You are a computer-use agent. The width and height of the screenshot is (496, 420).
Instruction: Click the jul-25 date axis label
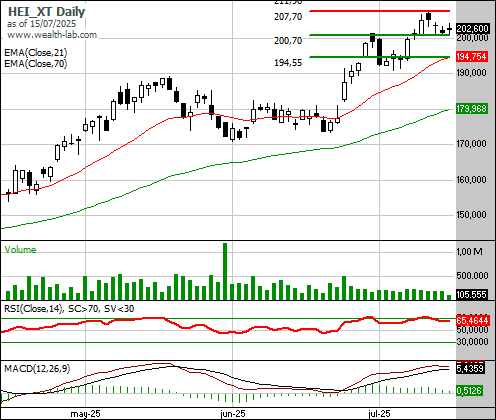(379, 414)
